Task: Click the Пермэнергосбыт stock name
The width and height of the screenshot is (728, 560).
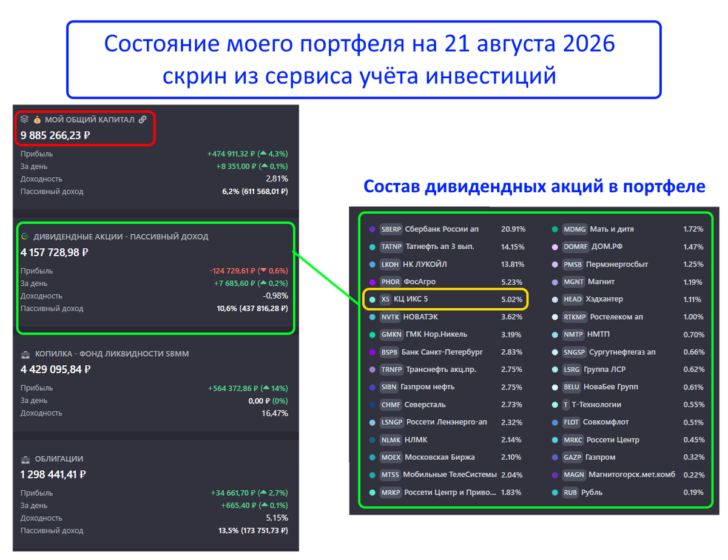Action: [x=617, y=265]
